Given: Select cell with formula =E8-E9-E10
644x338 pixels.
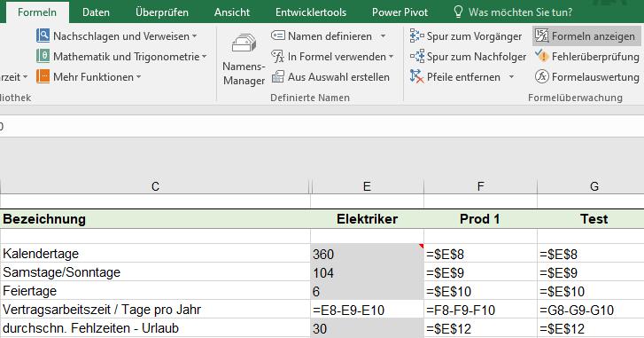Looking at the screenshot, I should [368, 310].
